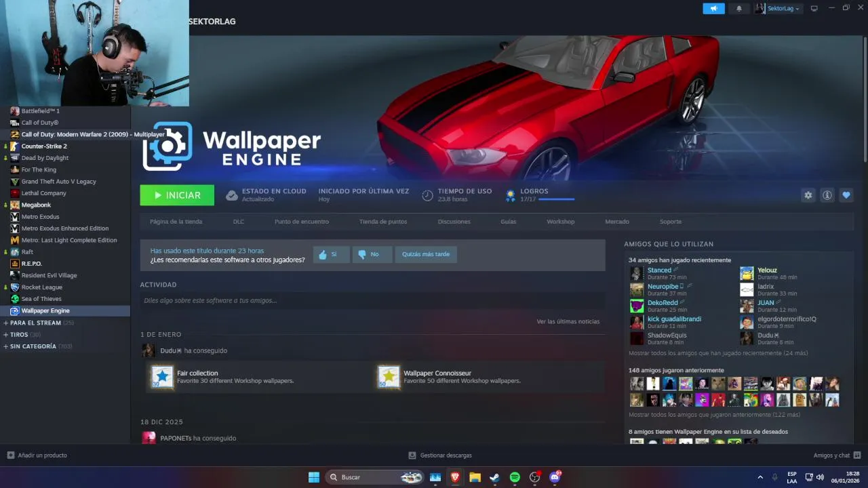Select Metro Exodus Enhanced Edition entry
The image size is (868, 488).
coord(65,228)
